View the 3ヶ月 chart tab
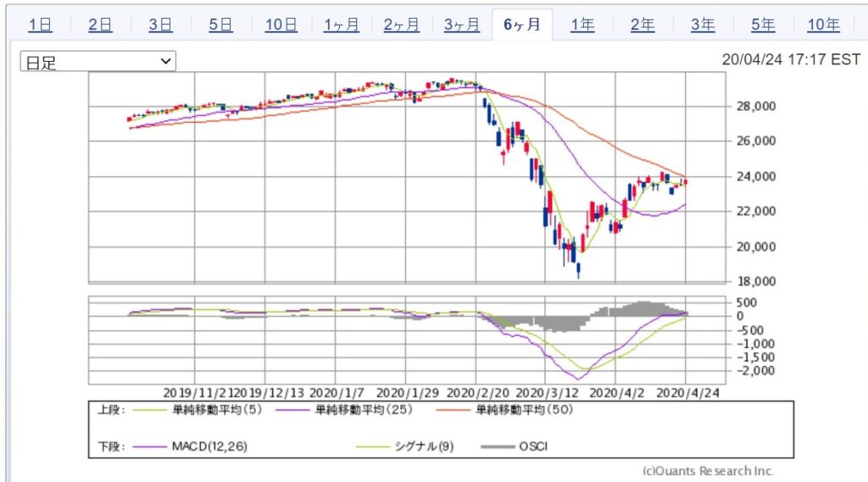The width and height of the screenshot is (868, 482). coord(461,25)
